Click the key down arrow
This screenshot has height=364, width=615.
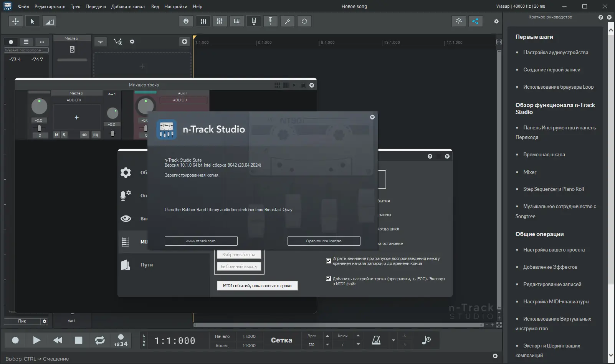[358, 344]
